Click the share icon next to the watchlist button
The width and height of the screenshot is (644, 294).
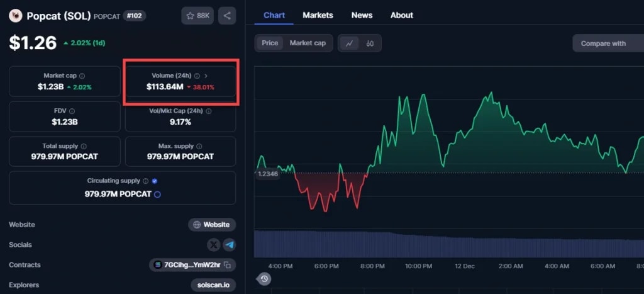(x=227, y=16)
